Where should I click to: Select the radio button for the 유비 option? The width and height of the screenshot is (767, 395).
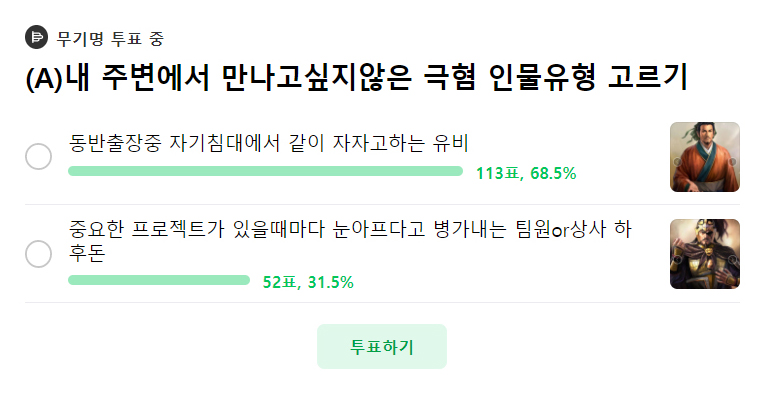click(38, 156)
